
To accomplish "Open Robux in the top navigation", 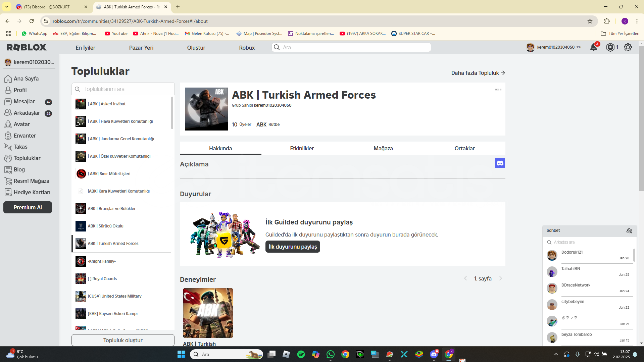I will pos(247,48).
